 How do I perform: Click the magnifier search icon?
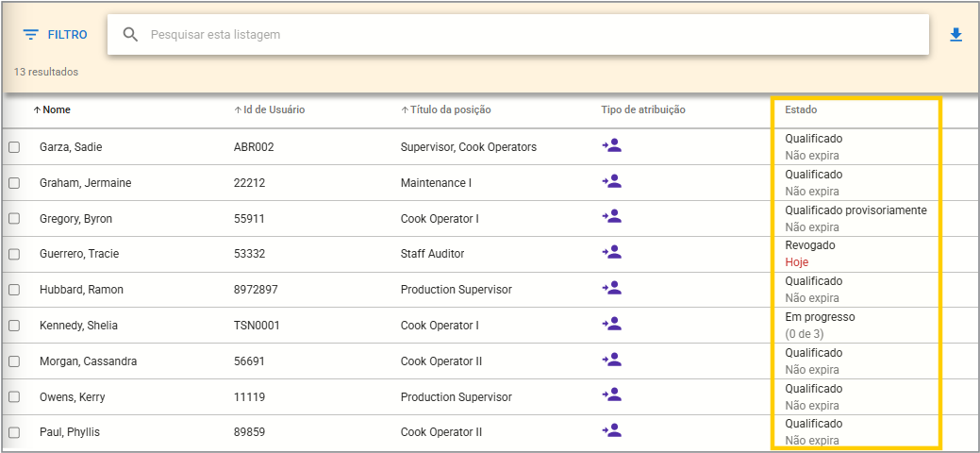click(130, 35)
